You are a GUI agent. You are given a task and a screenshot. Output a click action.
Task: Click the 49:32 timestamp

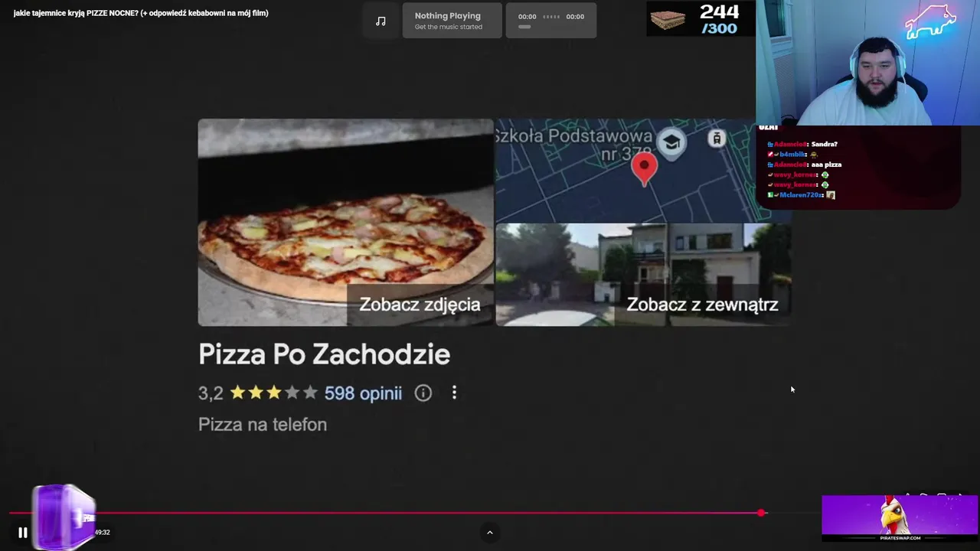tap(102, 533)
